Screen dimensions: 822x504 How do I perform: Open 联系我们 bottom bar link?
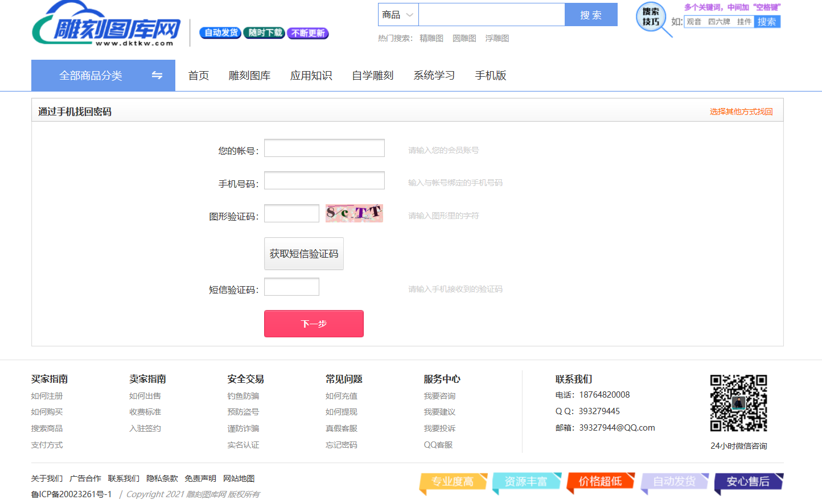tap(124, 478)
